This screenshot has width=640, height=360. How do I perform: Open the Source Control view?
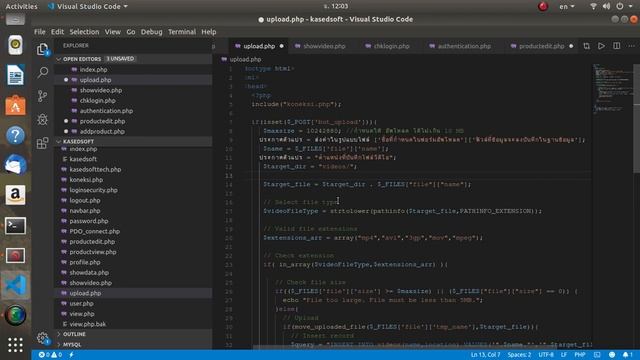click(42, 96)
